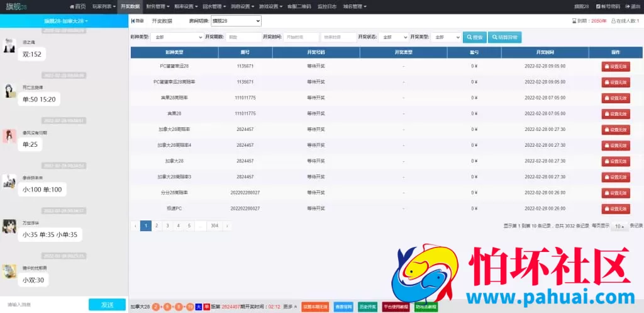Viewport: 644px width, 313px height.
Task: Open the 房间切换 room select box
Action: click(236, 21)
